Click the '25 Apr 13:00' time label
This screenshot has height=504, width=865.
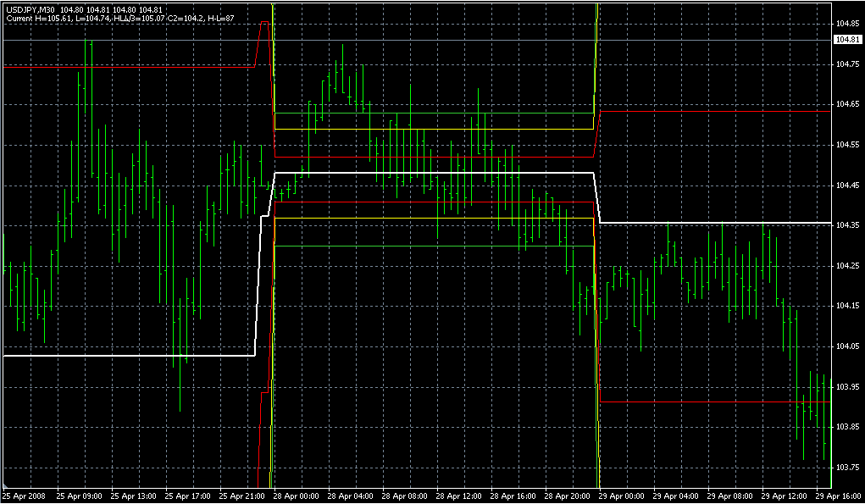pyautogui.click(x=134, y=496)
